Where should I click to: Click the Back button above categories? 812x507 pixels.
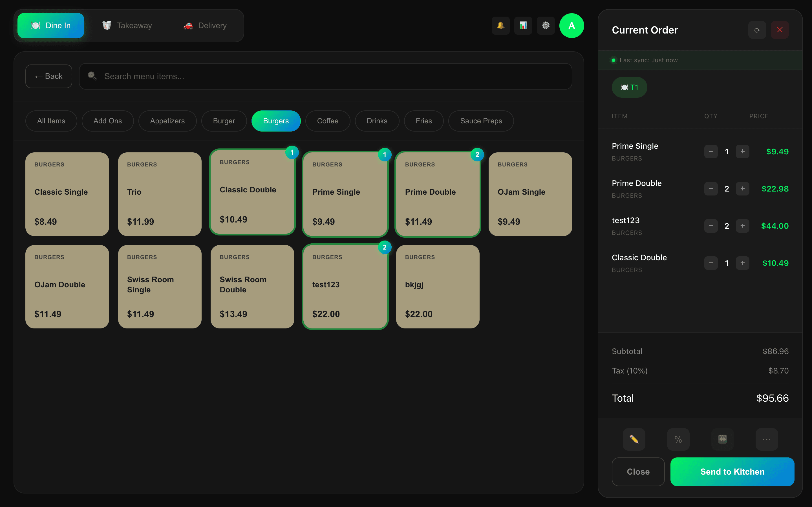click(x=49, y=76)
